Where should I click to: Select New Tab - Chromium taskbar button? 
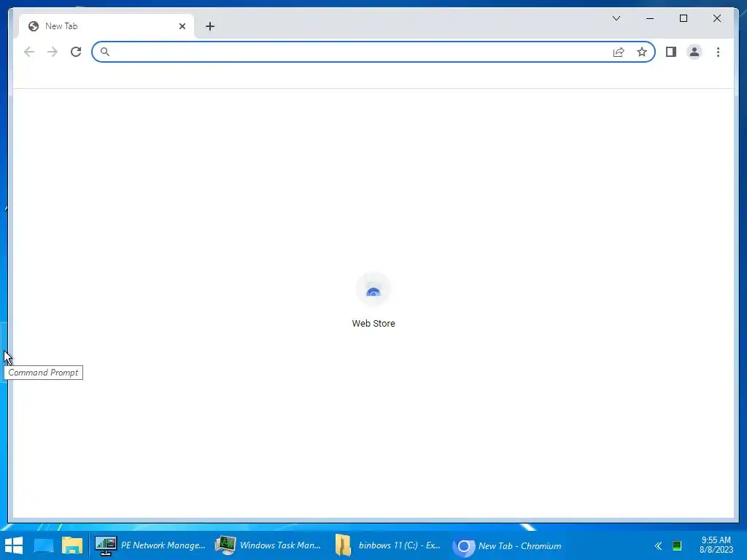pyautogui.click(x=508, y=545)
